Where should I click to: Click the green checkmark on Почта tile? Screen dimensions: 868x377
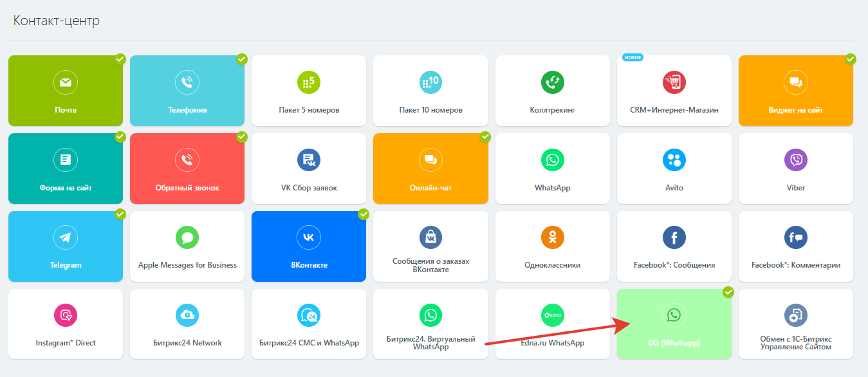120,59
